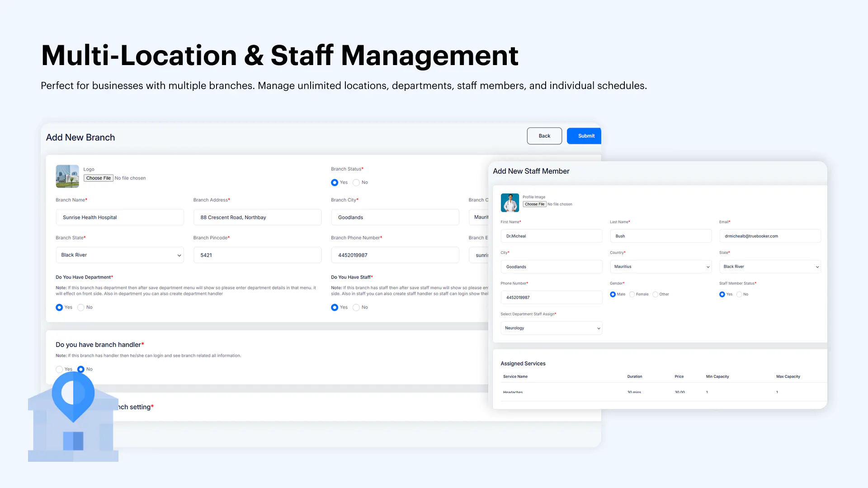Open the staff Country dropdown showing Mauritius
The width and height of the screenshot is (868, 488).
(x=660, y=267)
